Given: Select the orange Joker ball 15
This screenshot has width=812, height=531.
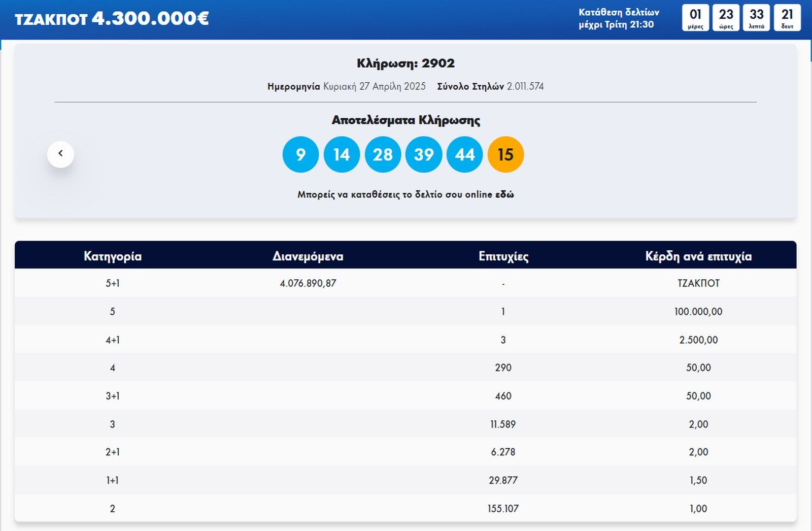Looking at the screenshot, I should click(505, 154).
